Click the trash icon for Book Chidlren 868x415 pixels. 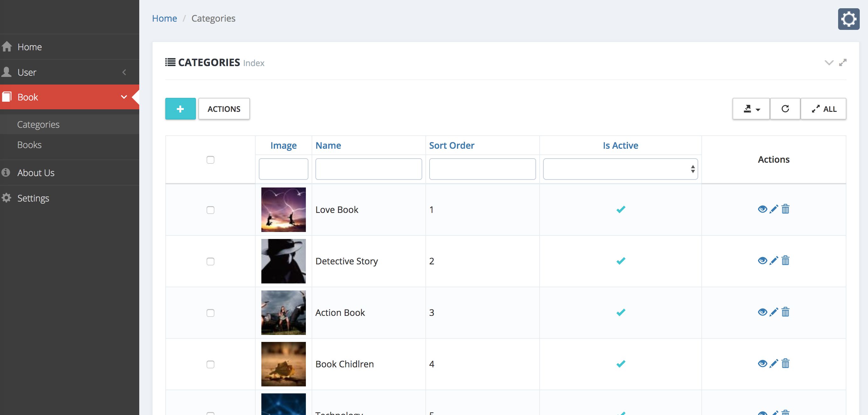(x=785, y=364)
